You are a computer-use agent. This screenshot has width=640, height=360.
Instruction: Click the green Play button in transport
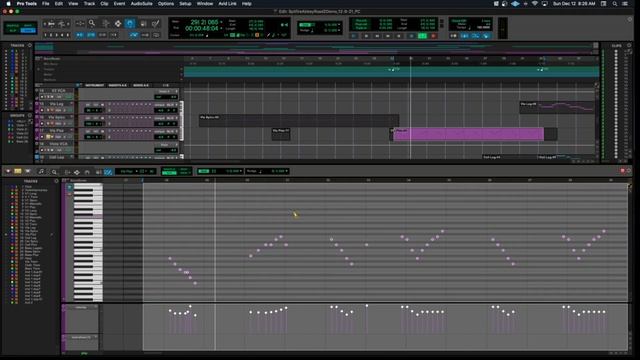pyautogui.click(x=422, y=36)
